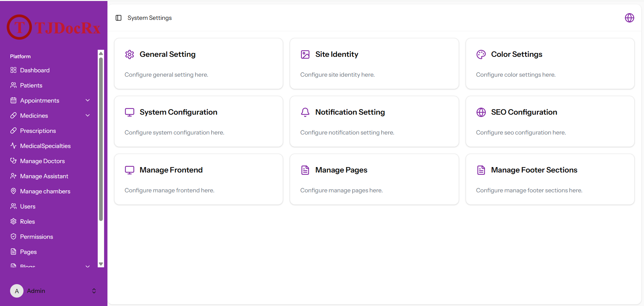644x306 pixels.
Task: Click the General Setting gear icon
Action: click(x=130, y=54)
